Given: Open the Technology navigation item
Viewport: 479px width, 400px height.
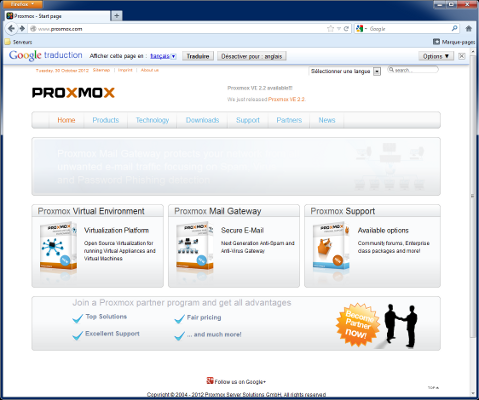Looking at the screenshot, I should coord(152,120).
